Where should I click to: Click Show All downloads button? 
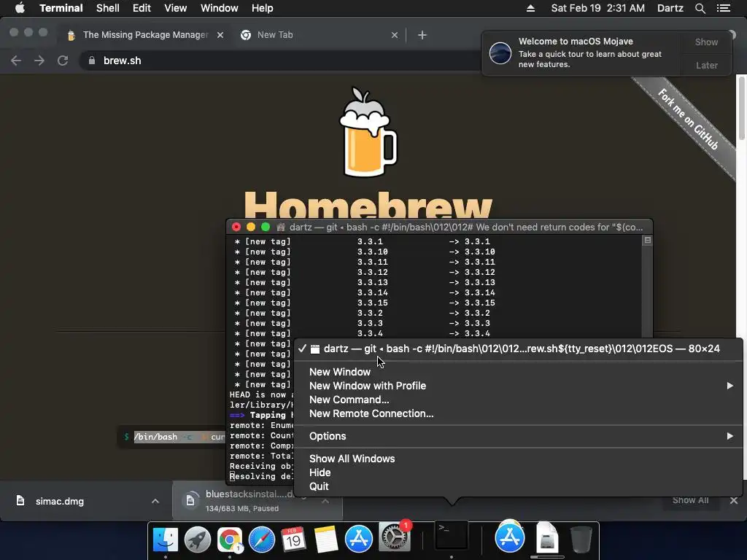(690, 500)
